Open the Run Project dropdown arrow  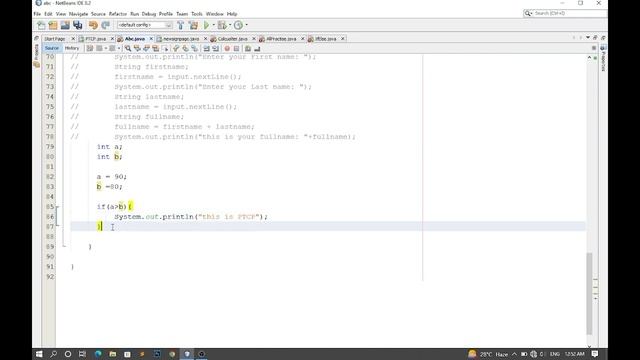[213, 25]
